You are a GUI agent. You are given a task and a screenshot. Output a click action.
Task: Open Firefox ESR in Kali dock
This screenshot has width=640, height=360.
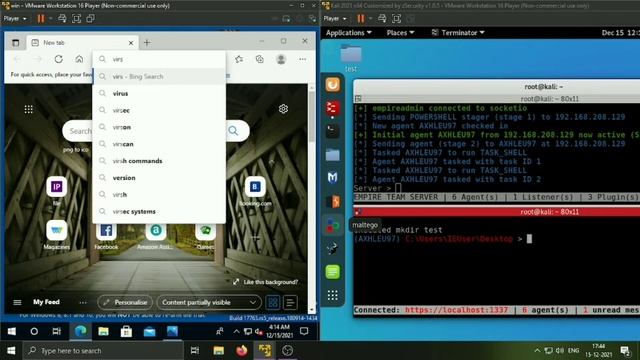333,85
